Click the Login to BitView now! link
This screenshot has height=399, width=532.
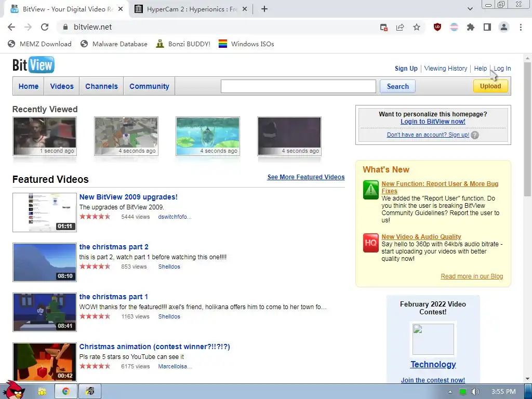point(433,122)
